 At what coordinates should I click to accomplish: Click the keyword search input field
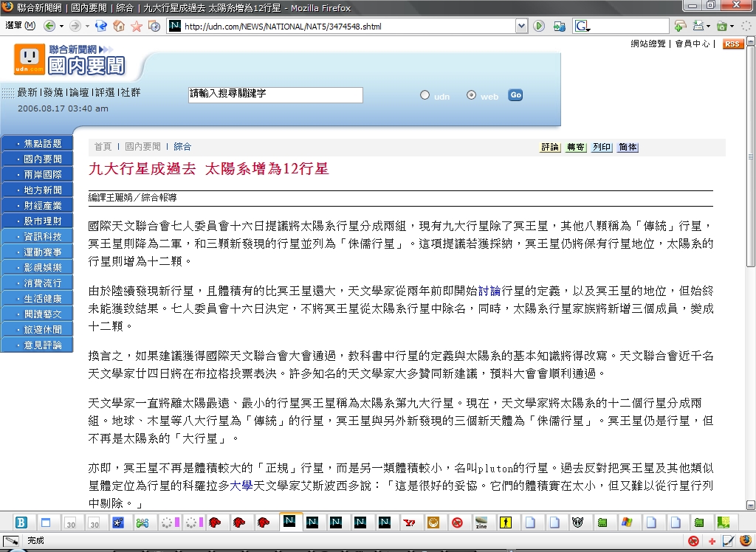pyautogui.click(x=275, y=94)
